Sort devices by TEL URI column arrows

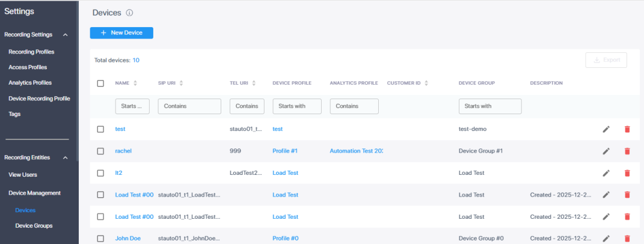[254, 83]
